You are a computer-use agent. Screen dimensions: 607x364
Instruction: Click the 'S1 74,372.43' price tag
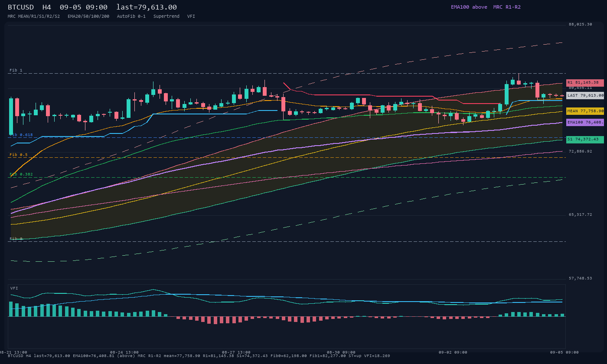pyautogui.click(x=585, y=140)
